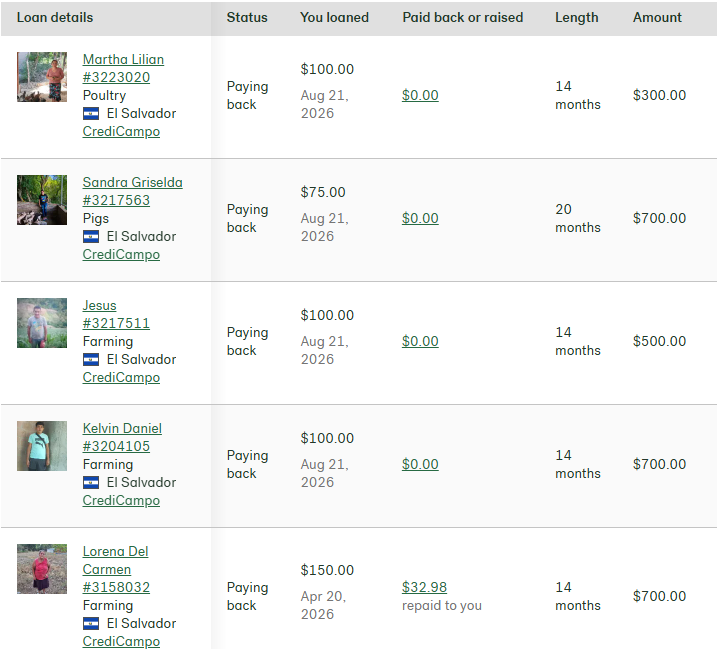
Task: Open CrediCampo link under Sandra Griselda
Action: [121, 255]
